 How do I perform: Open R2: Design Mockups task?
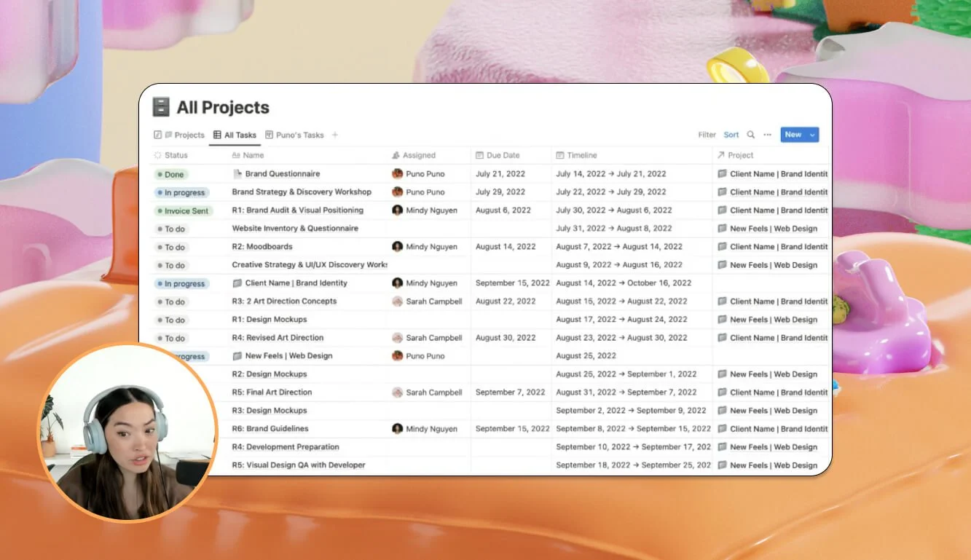[270, 374]
